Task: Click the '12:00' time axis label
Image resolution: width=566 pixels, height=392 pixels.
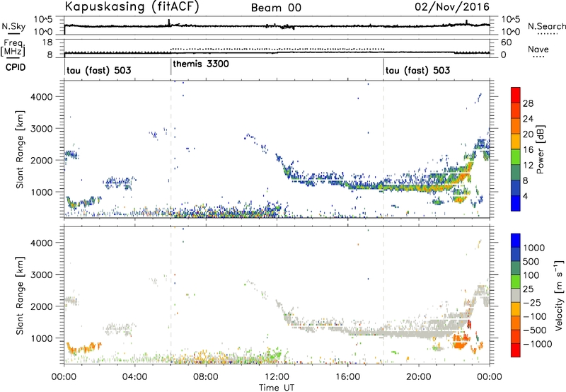Action: [x=277, y=377]
